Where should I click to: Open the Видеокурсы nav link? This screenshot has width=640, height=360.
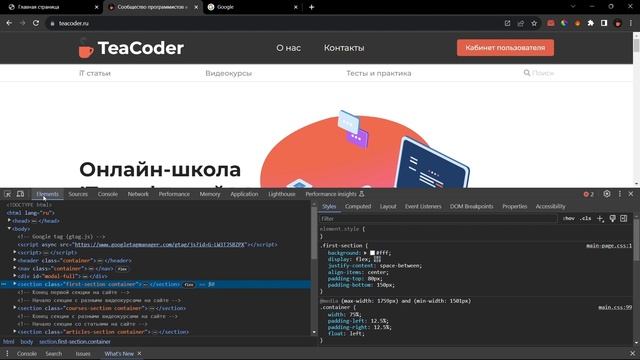[229, 73]
